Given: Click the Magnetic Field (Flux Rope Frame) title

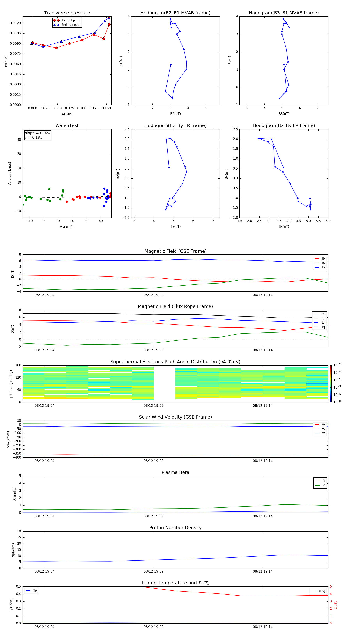Looking at the screenshot, I should (175, 307).
